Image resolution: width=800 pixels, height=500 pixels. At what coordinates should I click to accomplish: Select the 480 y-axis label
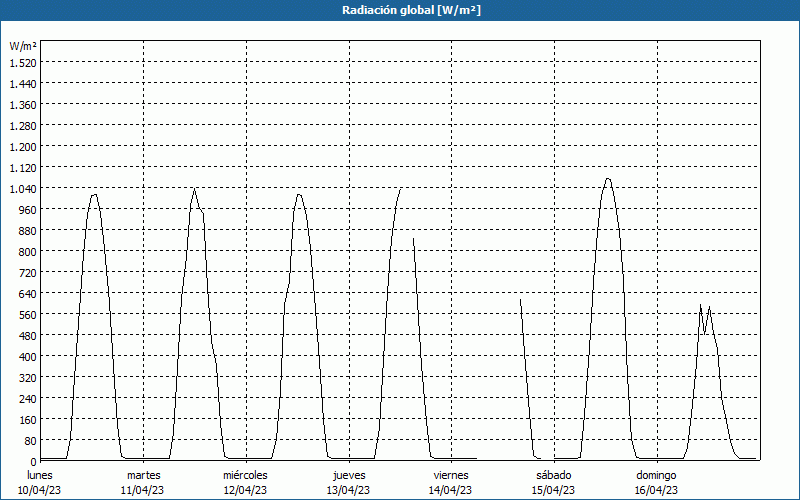(x=28, y=336)
